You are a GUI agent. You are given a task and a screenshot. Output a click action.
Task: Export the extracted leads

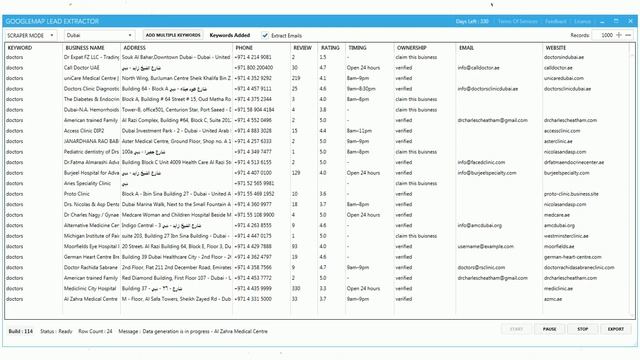[616, 329]
